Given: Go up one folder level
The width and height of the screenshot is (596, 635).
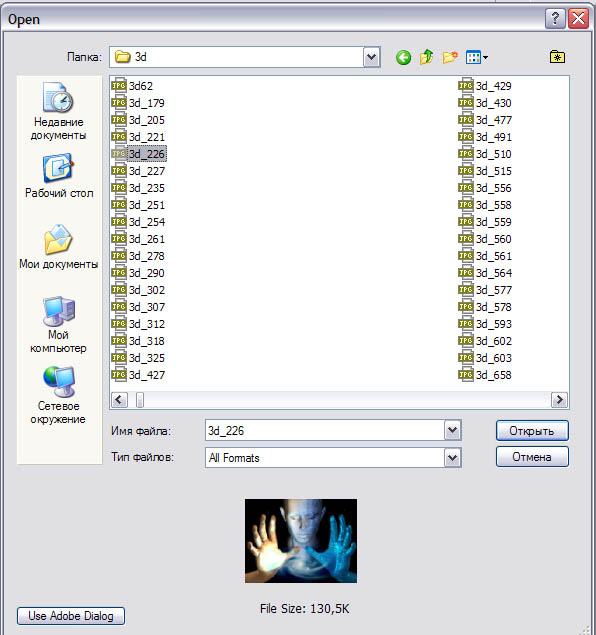Looking at the screenshot, I should [426, 57].
